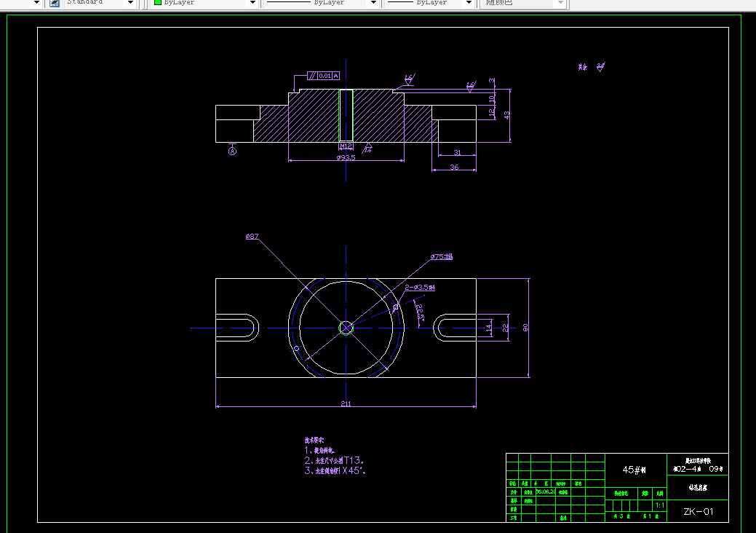Select the 0.01 parallelism tolerance frame
Screen dimensions: 756x533
pyautogui.click(x=324, y=76)
